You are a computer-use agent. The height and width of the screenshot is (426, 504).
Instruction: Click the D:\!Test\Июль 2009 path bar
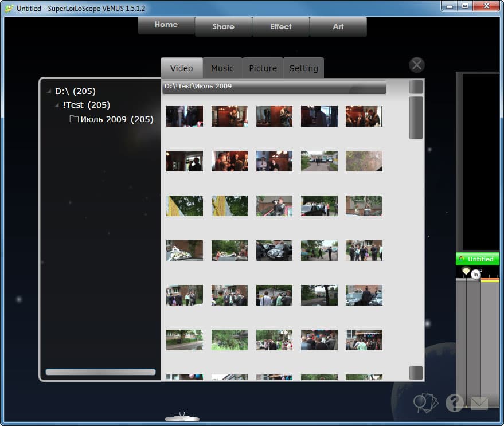pos(275,87)
